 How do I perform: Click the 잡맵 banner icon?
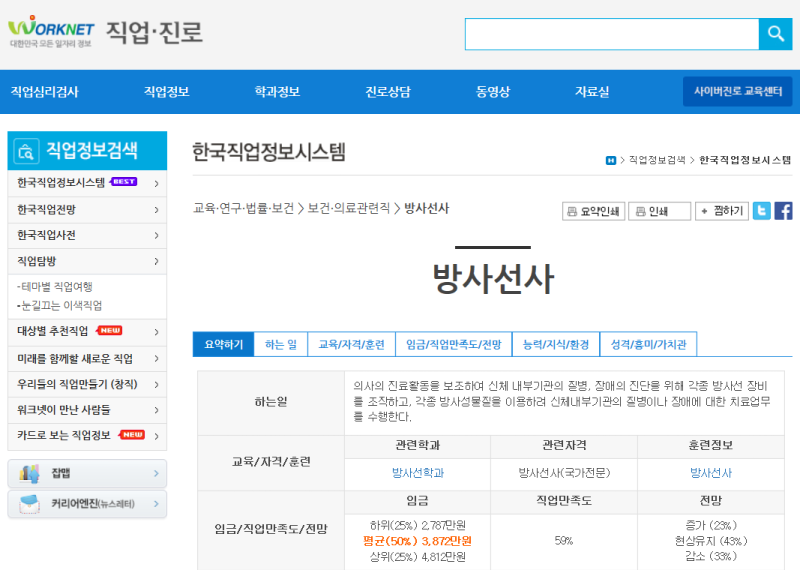[x=29, y=474]
